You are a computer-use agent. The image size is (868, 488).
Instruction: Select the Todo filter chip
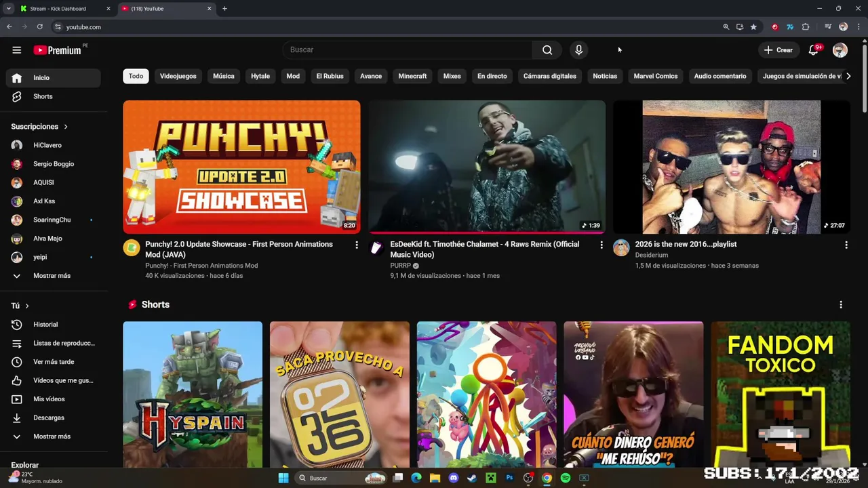click(x=136, y=76)
